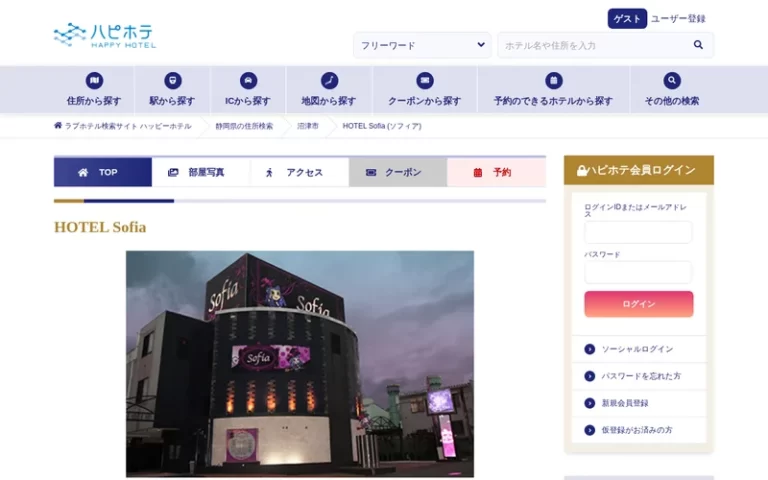Click the クーポンから探す ticket icon

425,80
